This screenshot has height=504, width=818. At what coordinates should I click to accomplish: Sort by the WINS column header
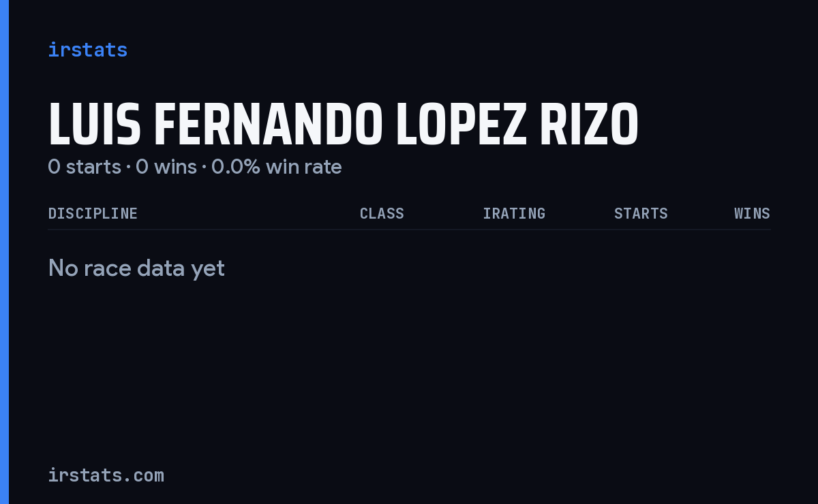click(x=752, y=213)
